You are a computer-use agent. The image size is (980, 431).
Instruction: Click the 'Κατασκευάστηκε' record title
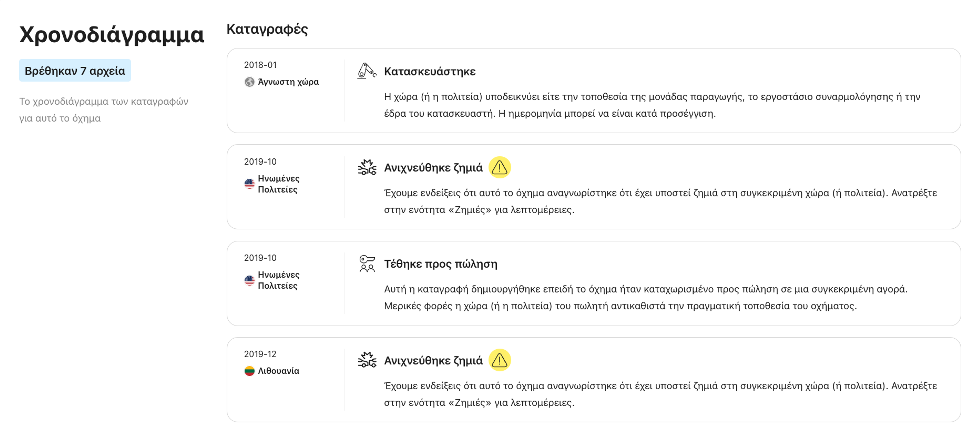pyautogui.click(x=430, y=71)
